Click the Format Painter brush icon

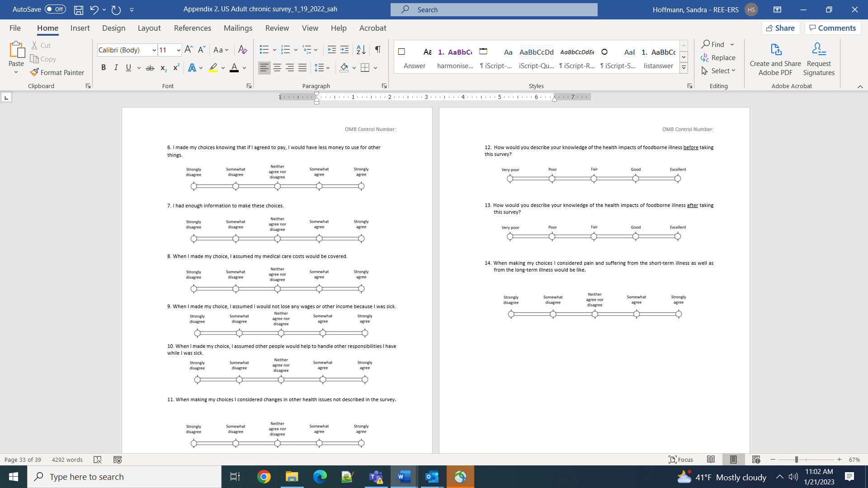click(34, 72)
